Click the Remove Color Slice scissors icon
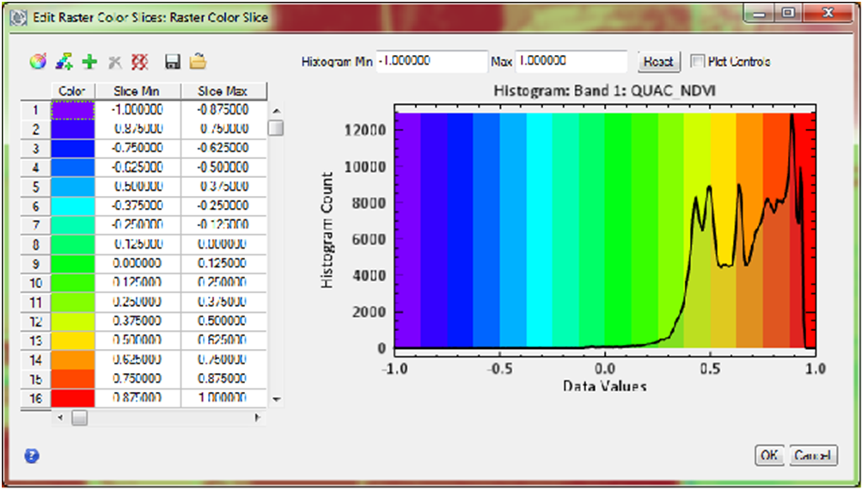Screen dimensions: 868x496 (114, 62)
